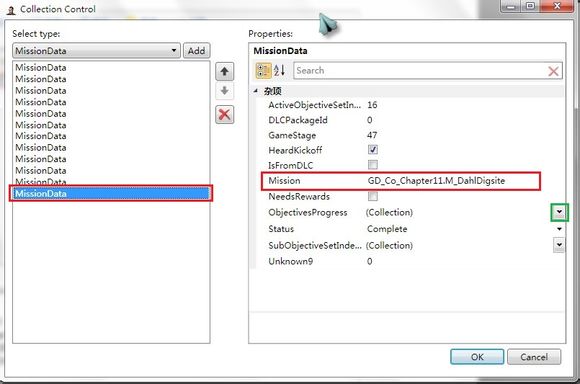Clear the property search box
This screenshot has width=580, height=384.
(553, 71)
